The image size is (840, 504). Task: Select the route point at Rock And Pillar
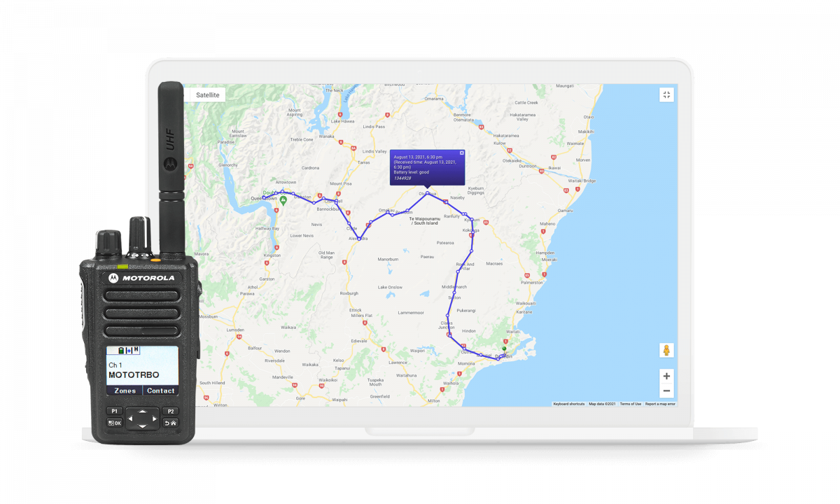click(x=458, y=271)
